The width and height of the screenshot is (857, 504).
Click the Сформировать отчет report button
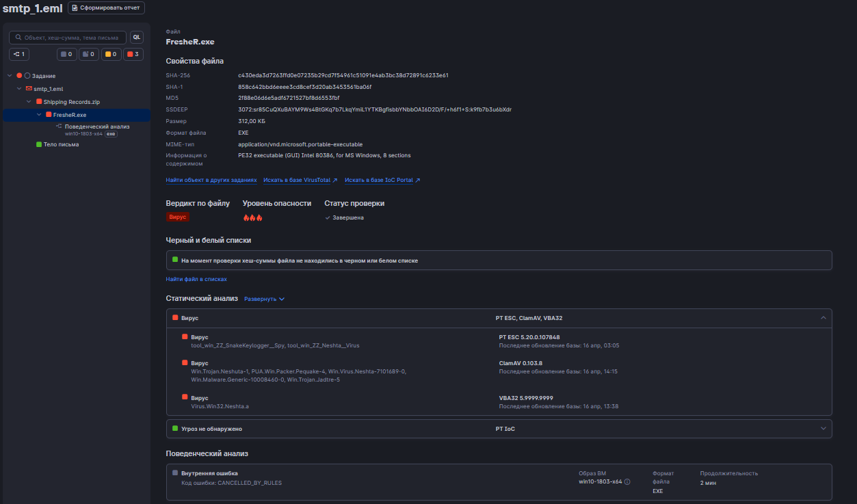(106, 8)
